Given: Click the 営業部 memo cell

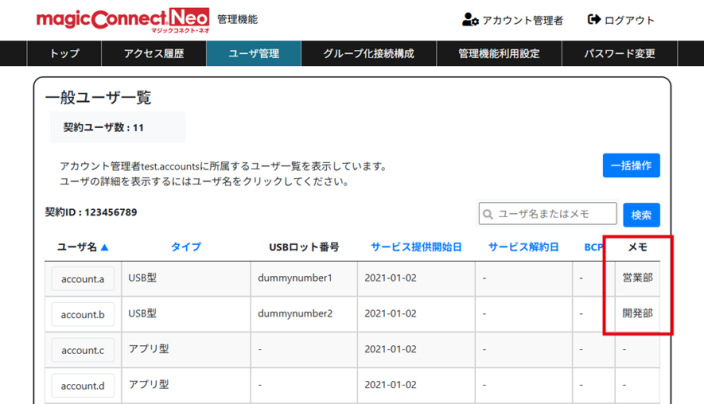Looking at the screenshot, I should click(638, 278).
